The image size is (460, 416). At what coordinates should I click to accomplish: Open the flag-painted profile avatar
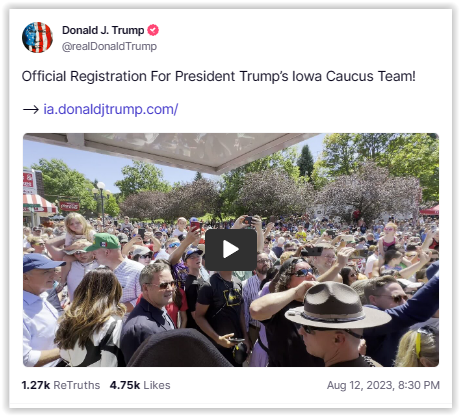point(37,37)
